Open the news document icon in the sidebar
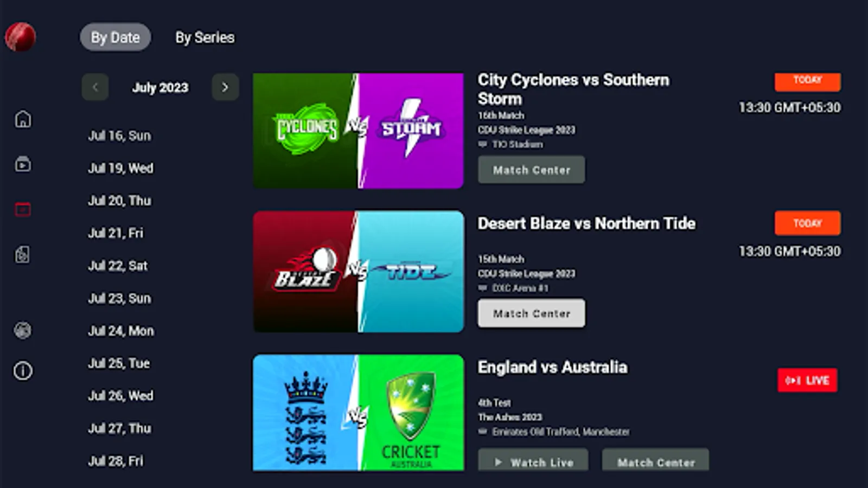Screen dimensions: 868x488 pyautogui.click(x=23, y=254)
